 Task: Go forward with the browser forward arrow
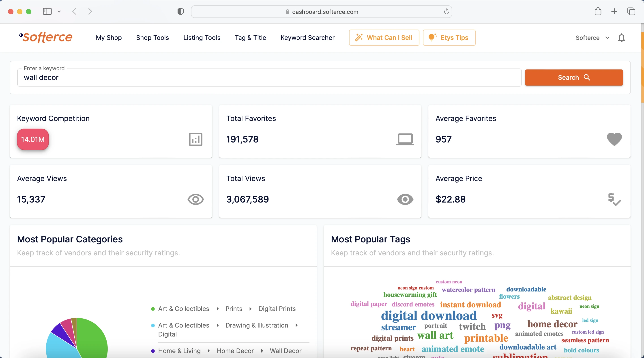tap(90, 11)
